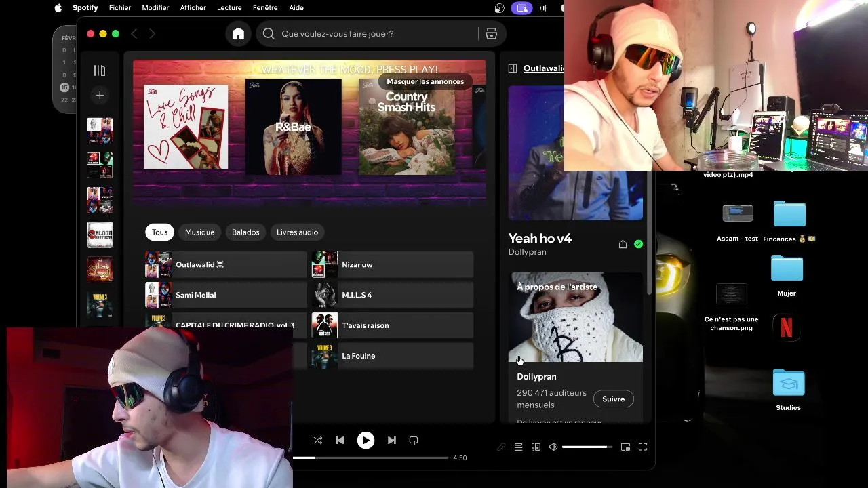Image resolution: width=868 pixels, height=488 pixels.
Task: Open the Dollypran artist photo card
Action: pos(576,317)
